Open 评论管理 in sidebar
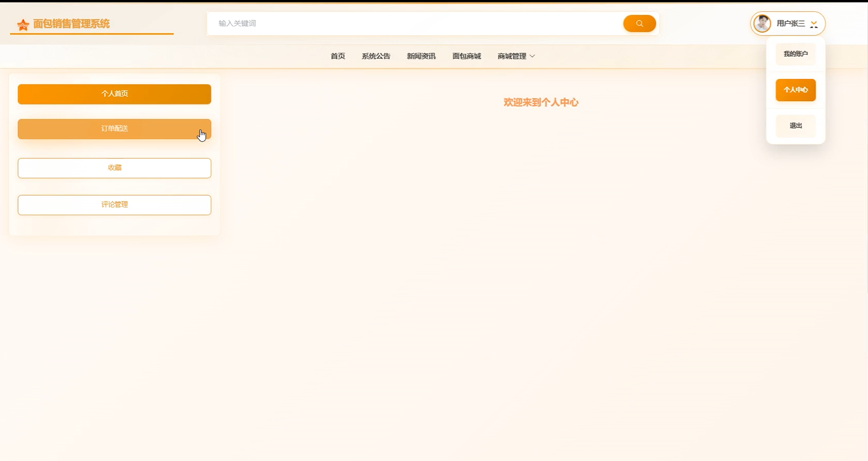Viewport: 868px width, 461px height. coord(115,205)
